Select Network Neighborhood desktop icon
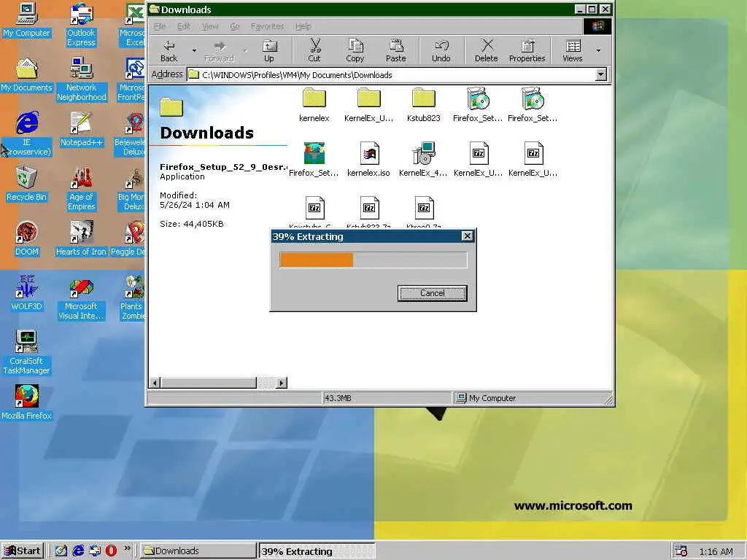The image size is (747, 560). tap(82, 79)
